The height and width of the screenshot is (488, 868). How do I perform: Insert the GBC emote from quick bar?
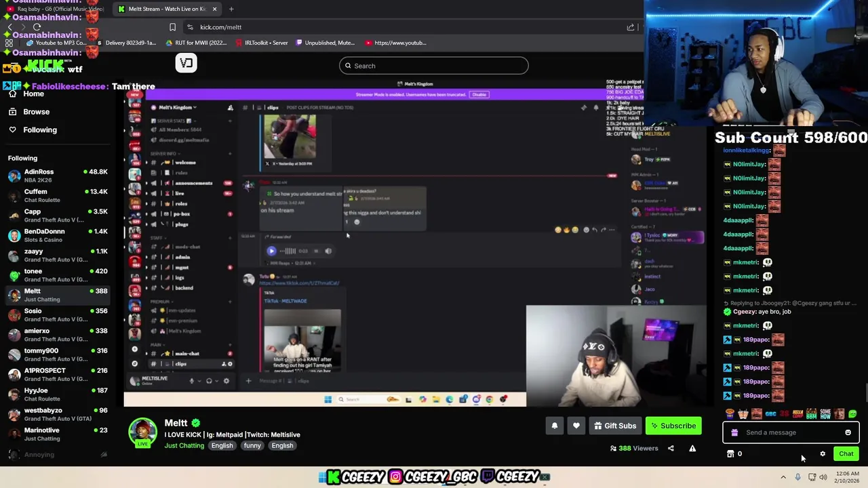click(x=770, y=413)
